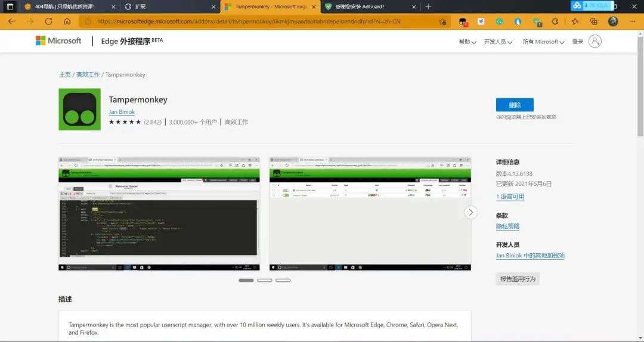Click the 高效工作 category next to user count
644x342 pixels.
tap(236, 122)
